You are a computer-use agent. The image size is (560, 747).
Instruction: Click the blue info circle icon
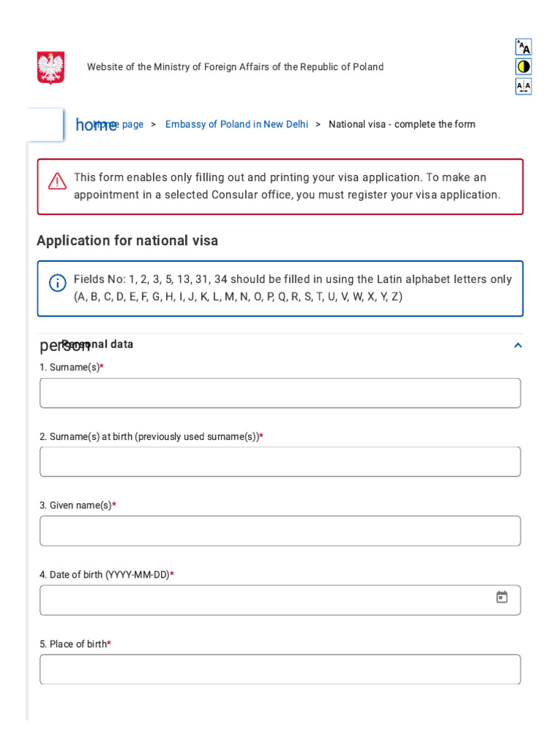click(x=58, y=283)
